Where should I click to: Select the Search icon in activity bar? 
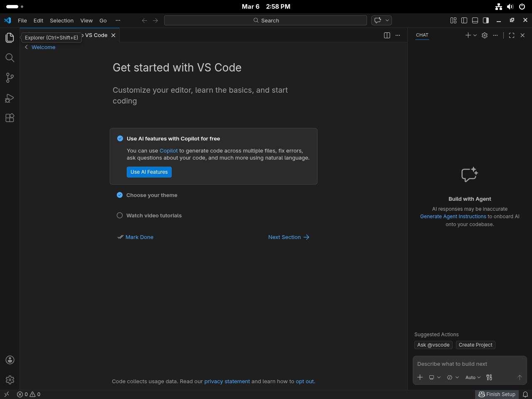click(10, 57)
